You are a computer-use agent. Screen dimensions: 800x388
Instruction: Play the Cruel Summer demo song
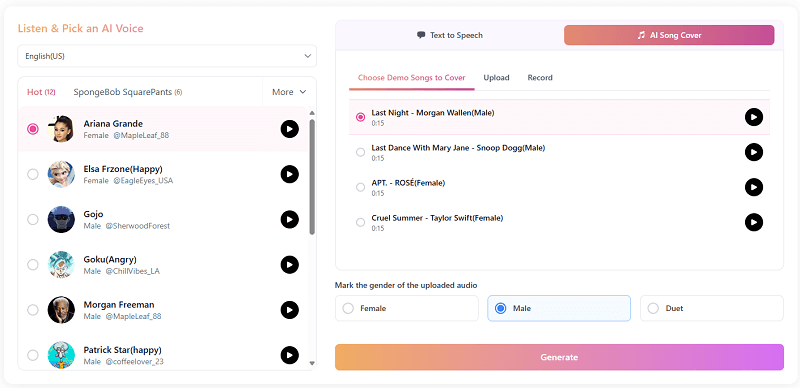[754, 222]
